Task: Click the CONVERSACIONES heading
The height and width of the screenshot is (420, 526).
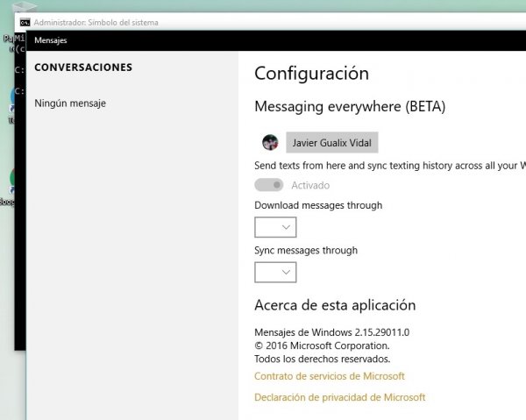Action: 83,68
